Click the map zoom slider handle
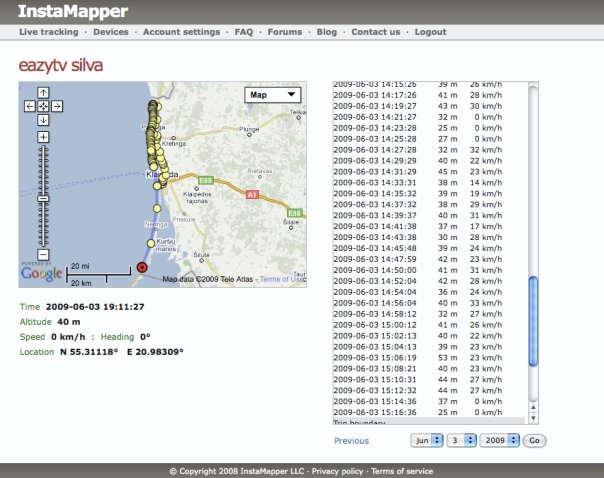The image size is (604, 478). (43, 199)
